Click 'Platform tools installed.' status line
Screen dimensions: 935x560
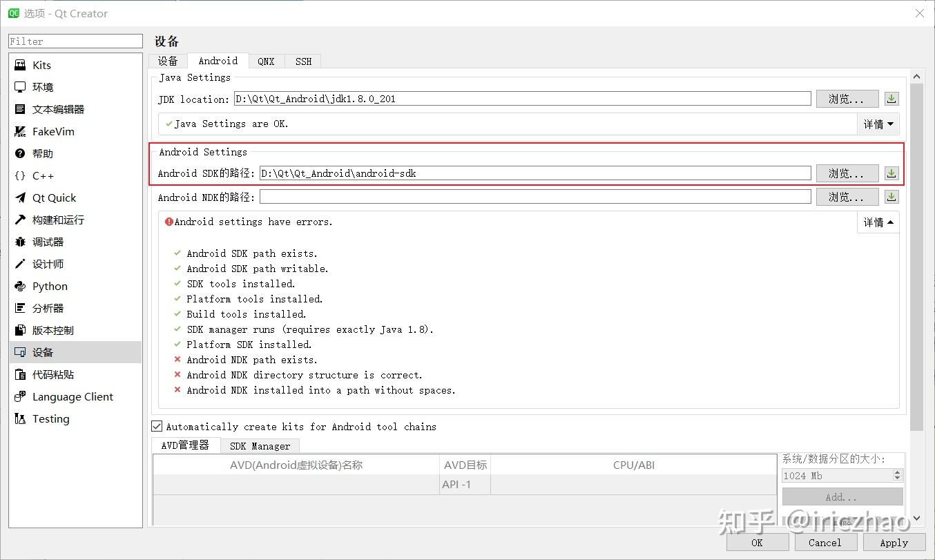point(255,299)
